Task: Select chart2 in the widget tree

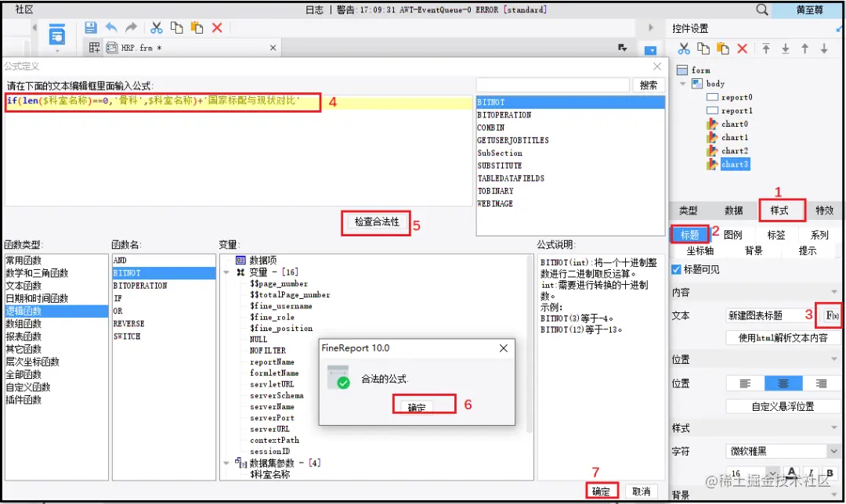Action: [734, 151]
